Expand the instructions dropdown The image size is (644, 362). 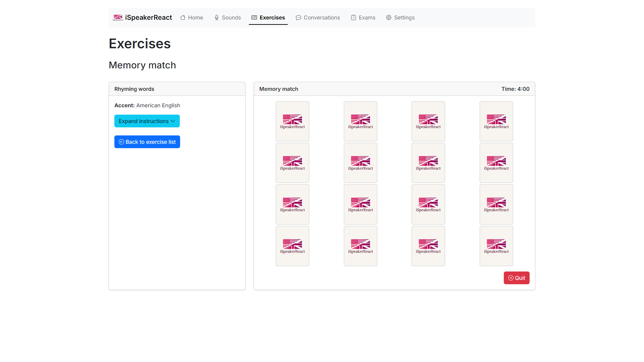(147, 121)
